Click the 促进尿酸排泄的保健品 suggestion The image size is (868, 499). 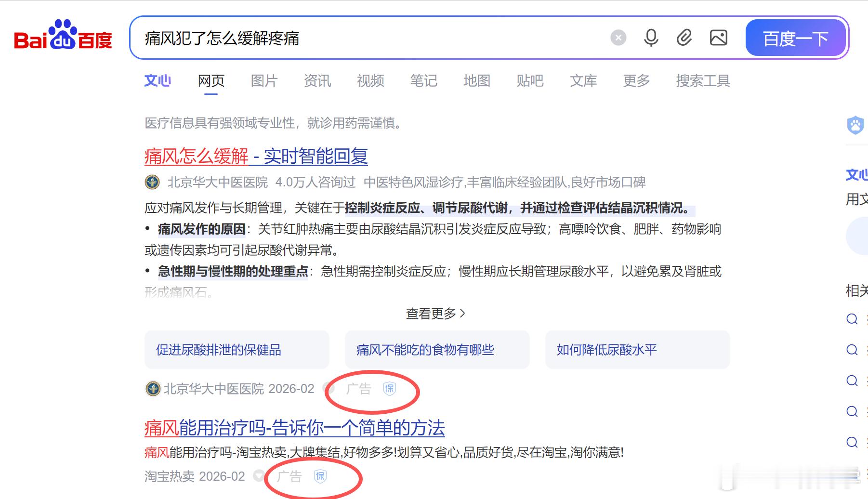pyautogui.click(x=237, y=350)
